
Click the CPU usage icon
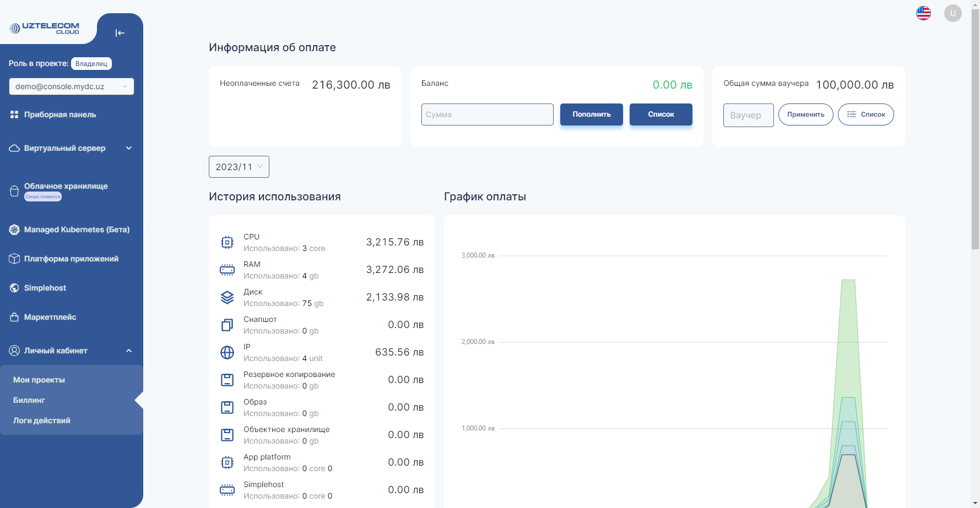(x=227, y=242)
